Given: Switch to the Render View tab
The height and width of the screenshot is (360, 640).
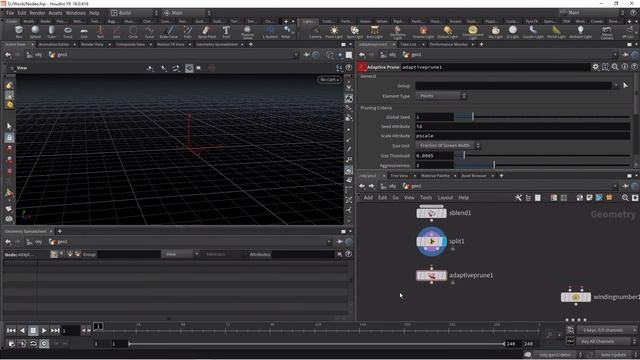Looking at the screenshot, I should point(92,44).
